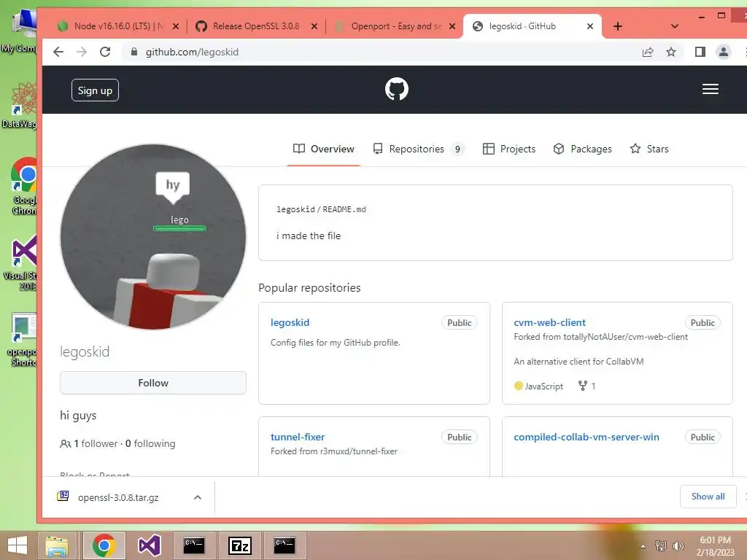Switch to the Openport tab

(391, 26)
